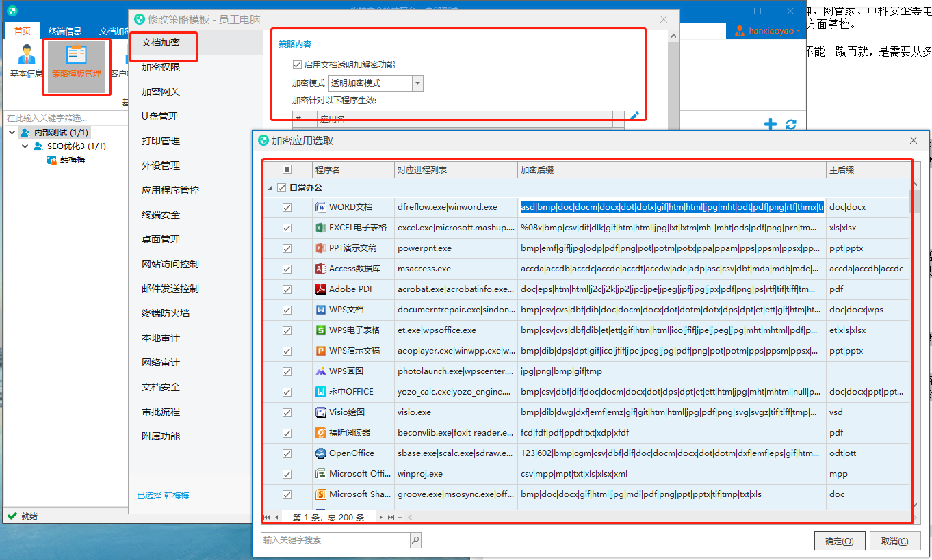Click the Access数据库 program icon

[x=320, y=269]
